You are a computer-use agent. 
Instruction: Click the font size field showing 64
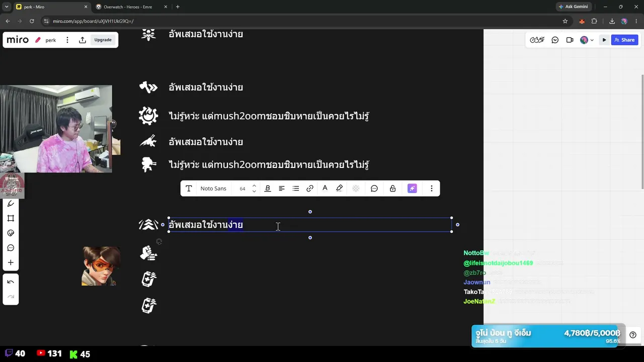pyautogui.click(x=243, y=189)
